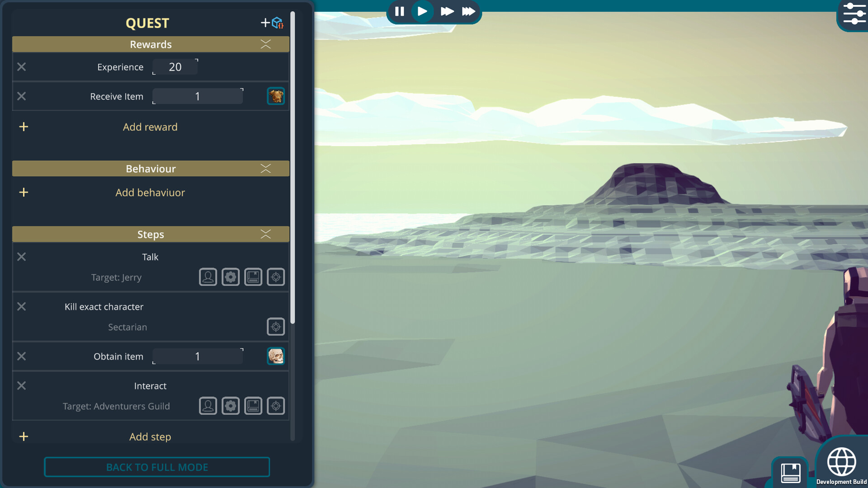Click the armor item icon in Receive Item

tap(276, 96)
